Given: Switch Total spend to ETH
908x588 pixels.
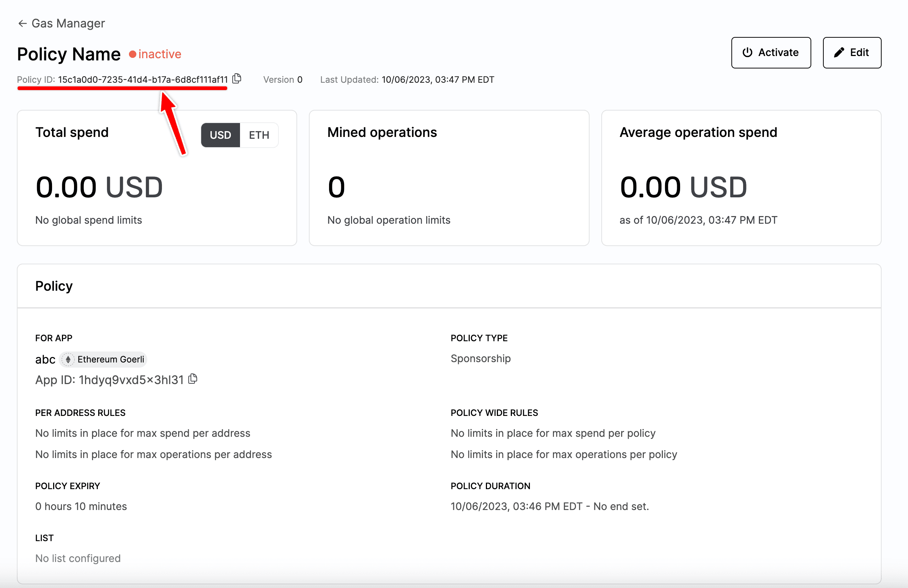Looking at the screenshot, I should pos(259,135).
